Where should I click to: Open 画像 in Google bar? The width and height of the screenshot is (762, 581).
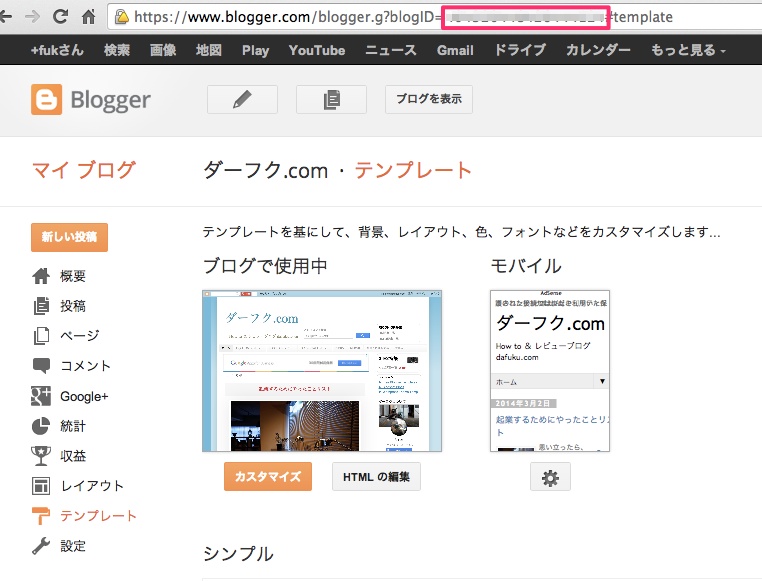point(163,50)
